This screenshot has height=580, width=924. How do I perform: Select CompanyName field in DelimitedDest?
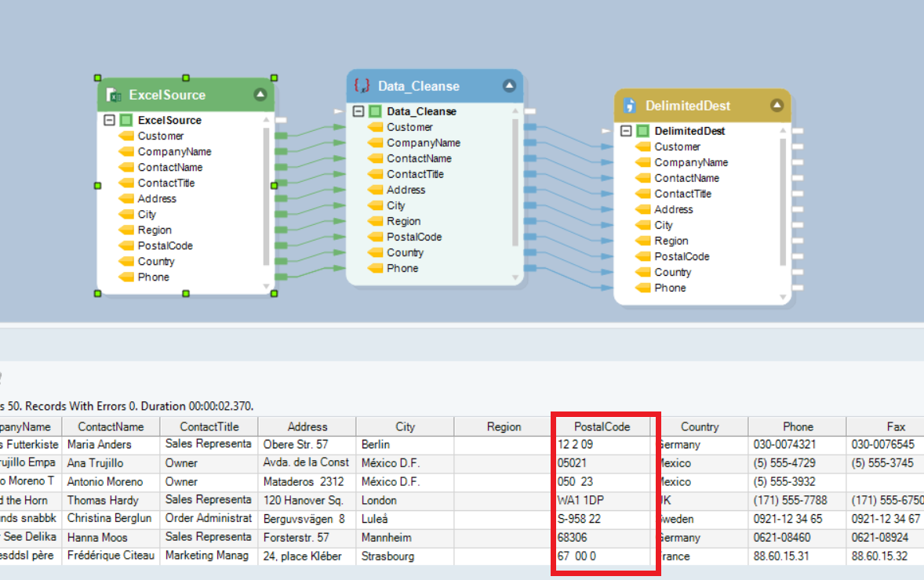click(690, 162)
